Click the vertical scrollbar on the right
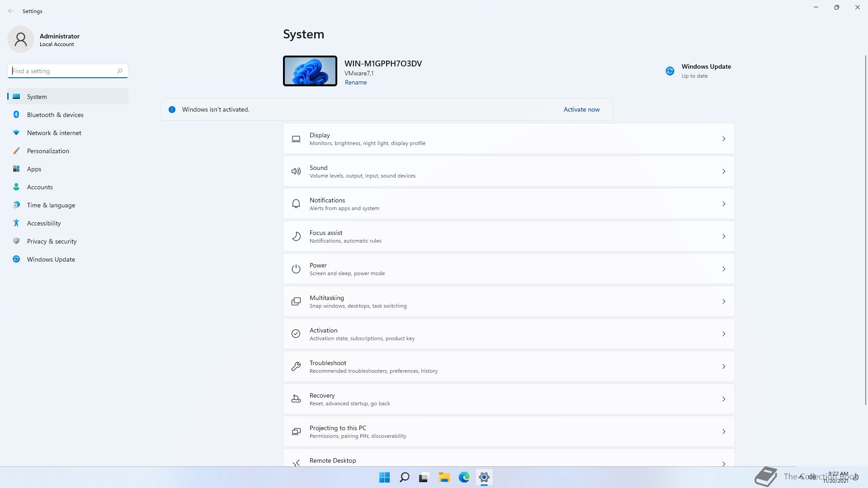 865,230
